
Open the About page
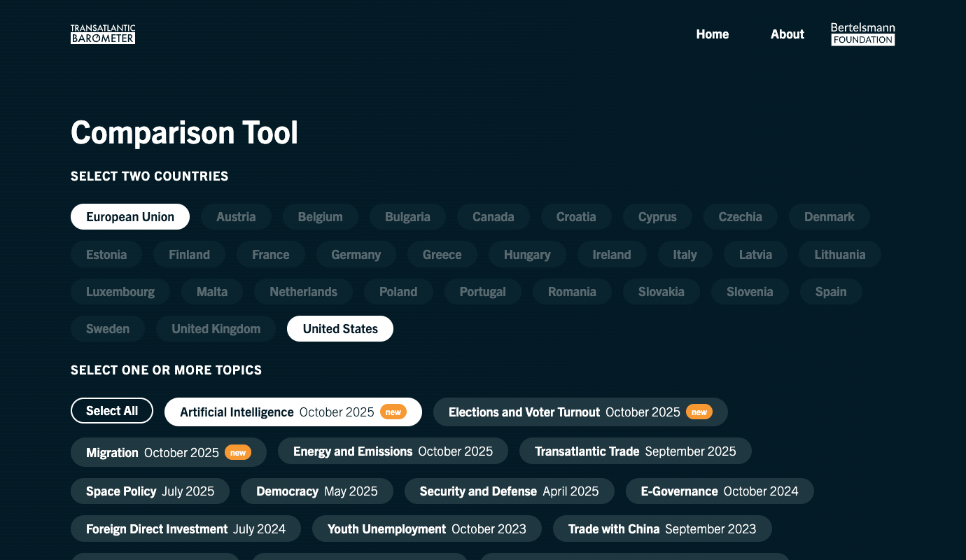click(x=787, y=34)
